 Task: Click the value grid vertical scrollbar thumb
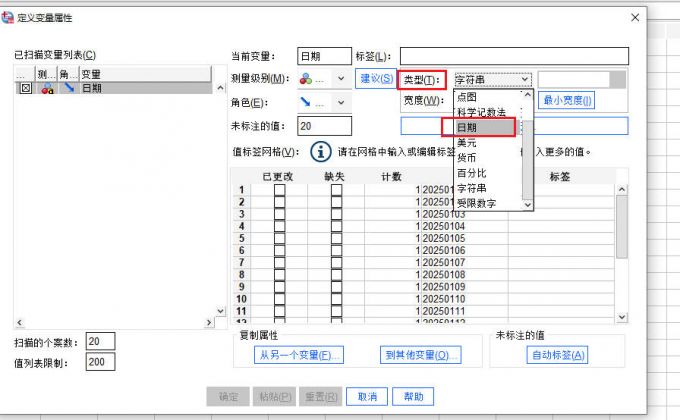(x=622, y=226)
